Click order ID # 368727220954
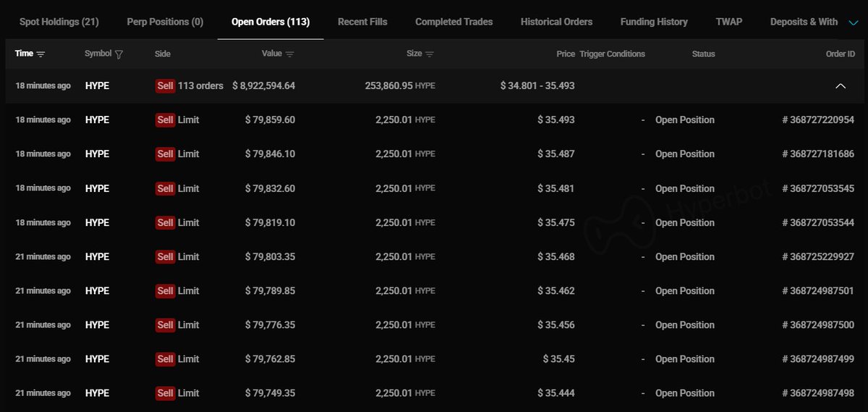Screen dimensions: 868x412 817,120
